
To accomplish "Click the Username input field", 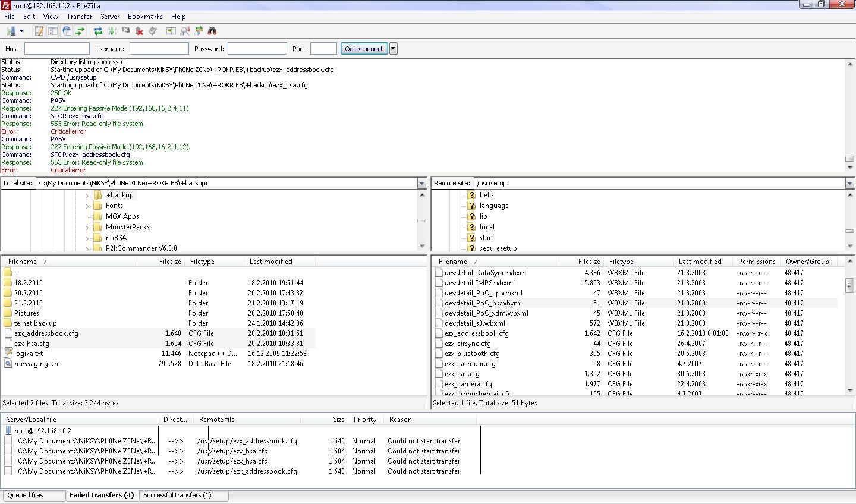I will tap(159, 49).
